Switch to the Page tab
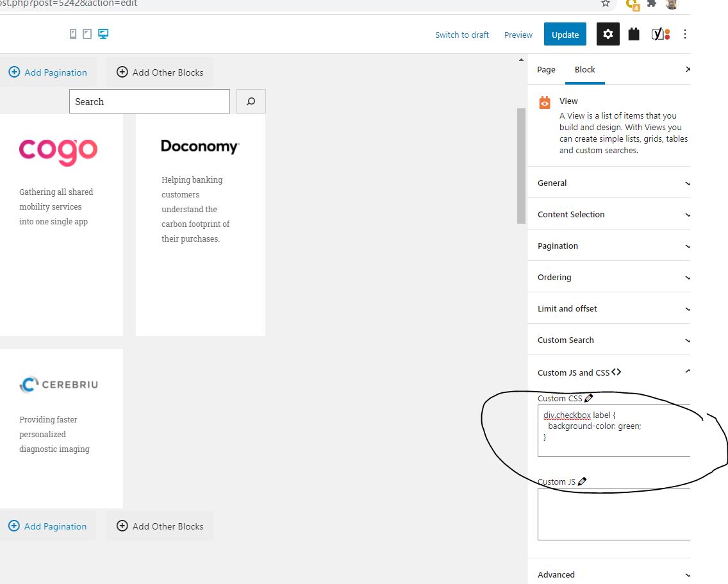Viewport: 728px width, 584px height. coord(546,69)
